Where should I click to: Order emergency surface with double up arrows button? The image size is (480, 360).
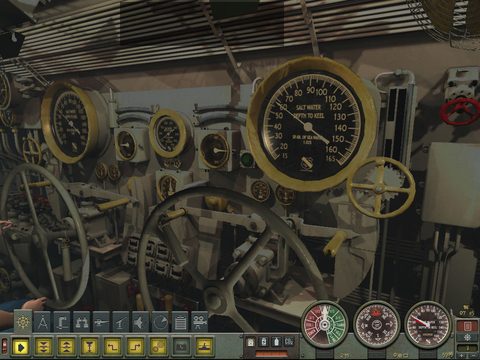point(66,347)
